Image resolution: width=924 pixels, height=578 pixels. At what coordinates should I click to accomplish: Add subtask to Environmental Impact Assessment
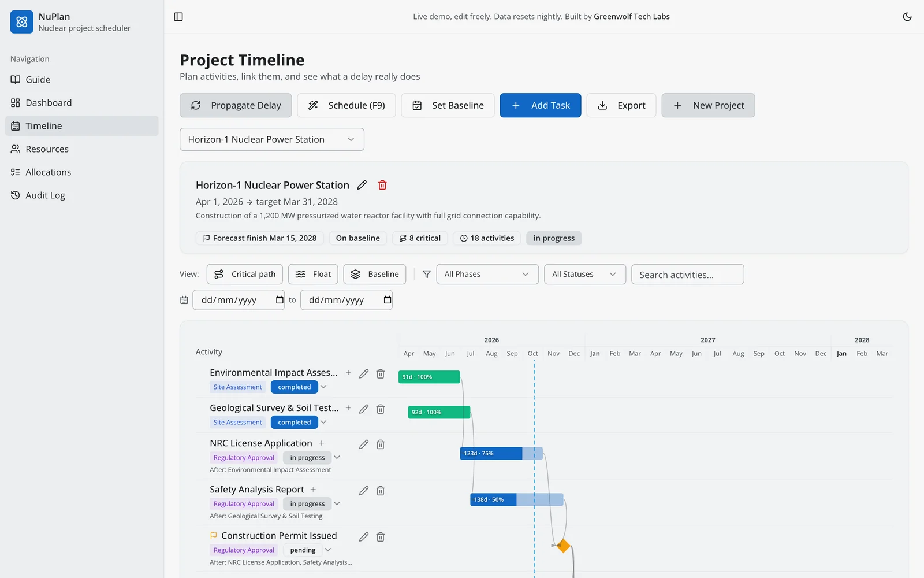tap(348, 373)
